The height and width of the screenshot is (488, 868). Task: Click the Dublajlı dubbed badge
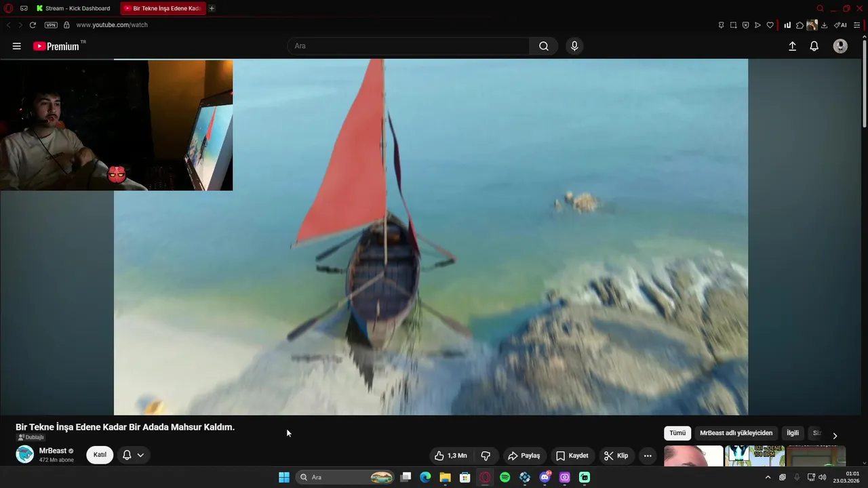point(31,437)
